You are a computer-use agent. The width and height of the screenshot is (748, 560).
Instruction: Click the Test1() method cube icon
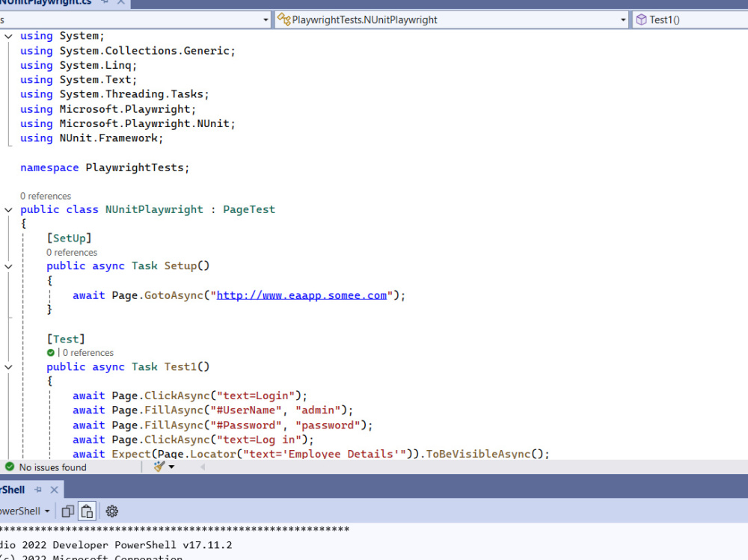click(x=641, y=19)
